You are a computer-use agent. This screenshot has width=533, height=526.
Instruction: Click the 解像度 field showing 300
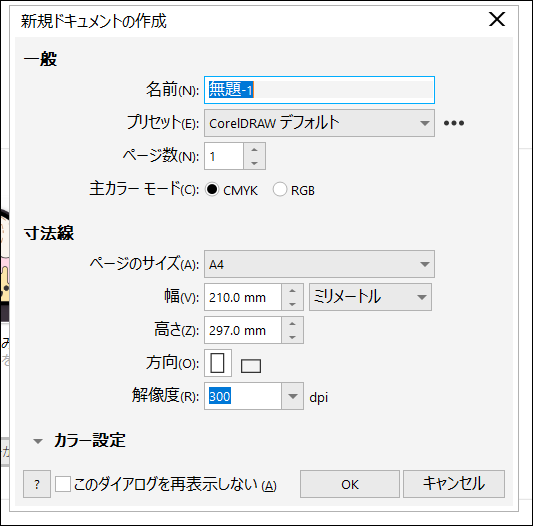pyautogui.click(x=243, y=396)
